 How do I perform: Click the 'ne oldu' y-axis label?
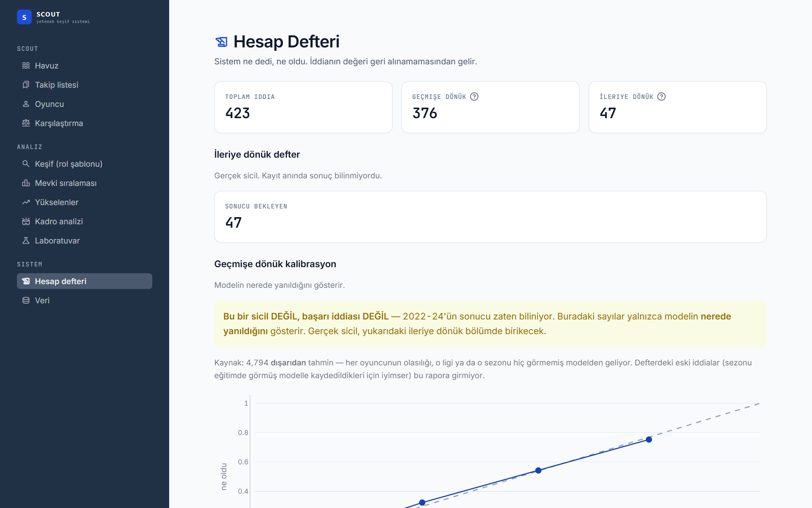[224, 477]
